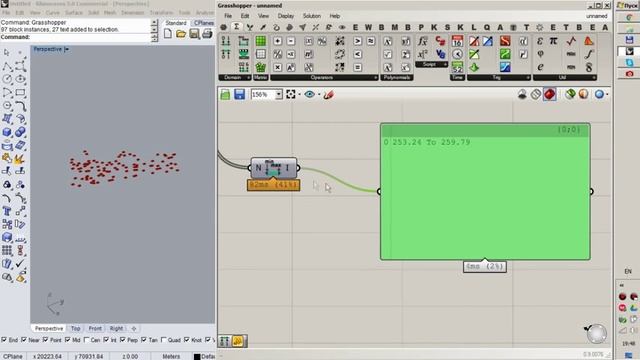Open the canvas zoom percentage dropdown
640x360 pixels.
click(x=279, y=95)
